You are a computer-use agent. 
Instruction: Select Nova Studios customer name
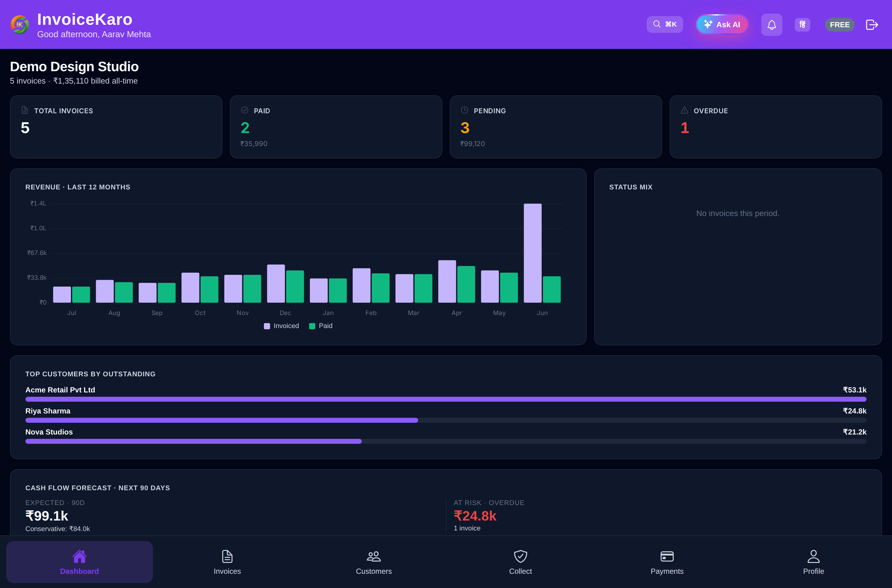point(49,432)
